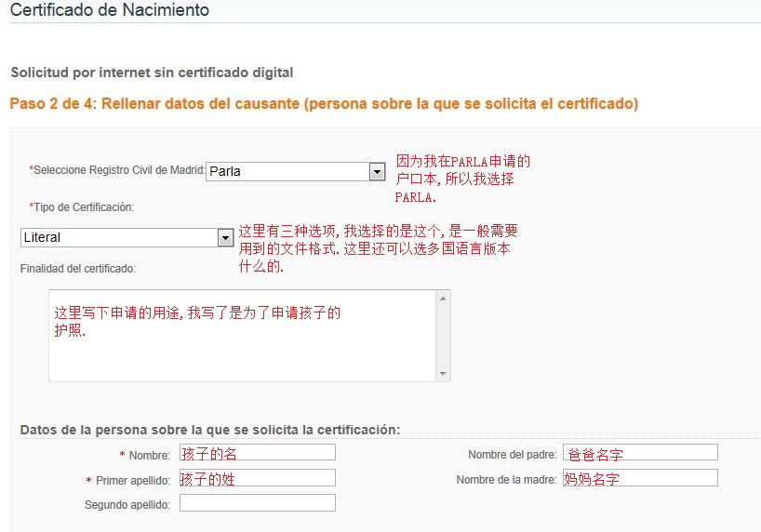Click the 'Tipo de Certificación' label text
This screenshot has width=761, height=532.
[82, 206]
